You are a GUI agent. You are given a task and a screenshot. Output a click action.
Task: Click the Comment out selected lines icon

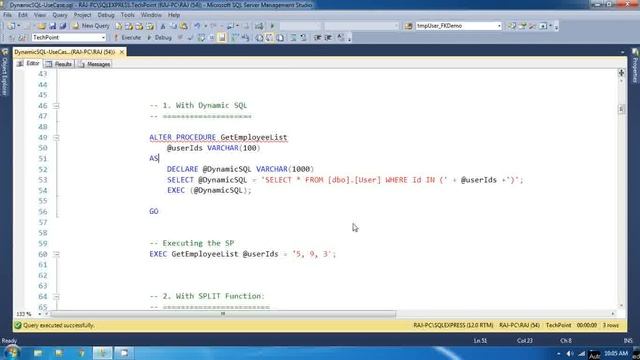point(293,38)
